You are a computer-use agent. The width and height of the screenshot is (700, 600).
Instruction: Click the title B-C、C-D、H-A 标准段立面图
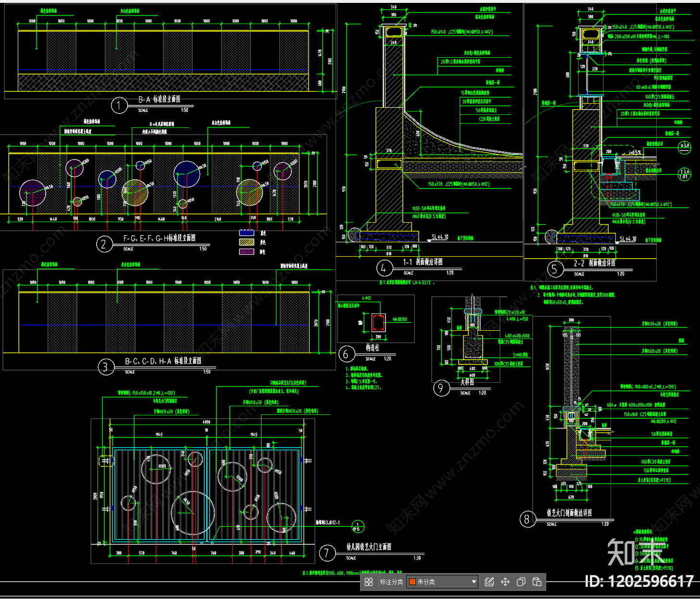tap(163, 361)
